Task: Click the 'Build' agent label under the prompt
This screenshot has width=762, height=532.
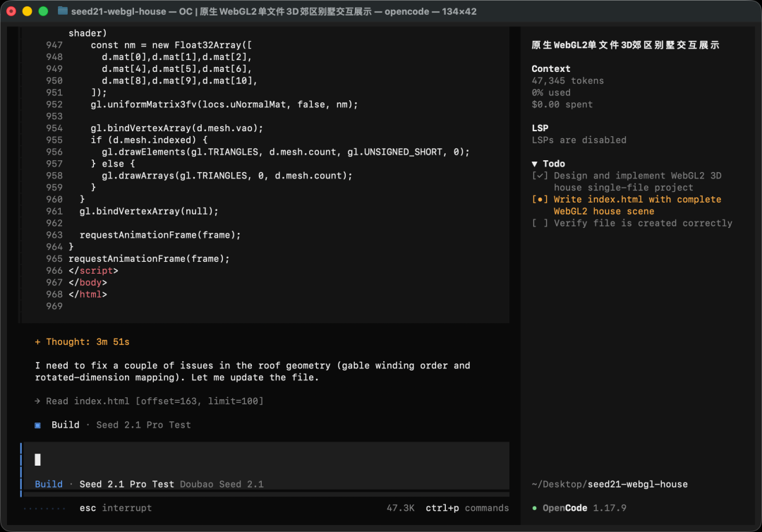Action: (49, 485)
